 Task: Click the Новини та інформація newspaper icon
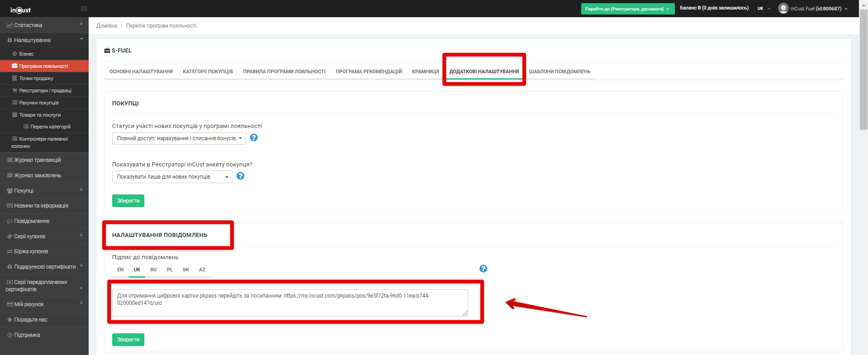click(x=9, y=206)
